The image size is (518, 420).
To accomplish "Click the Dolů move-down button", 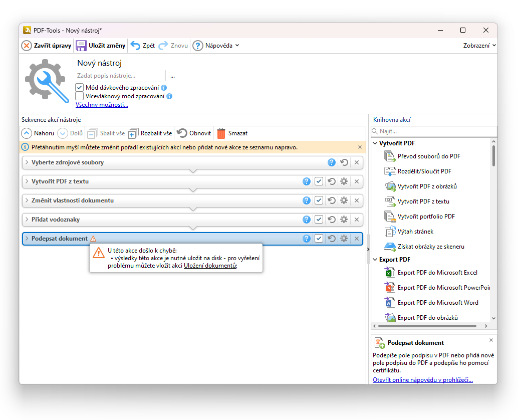I will [70, 133].
